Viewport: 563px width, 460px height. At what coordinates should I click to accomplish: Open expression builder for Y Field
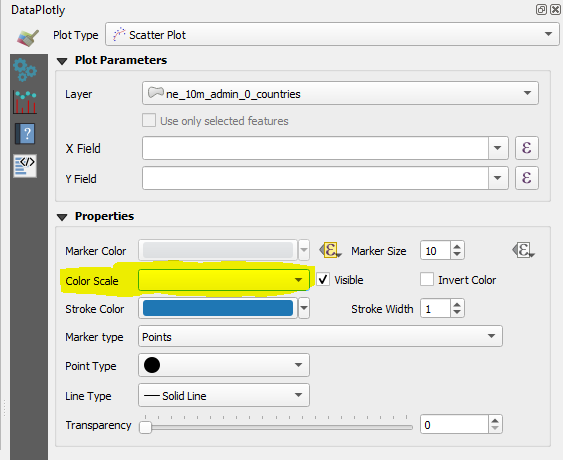click(527, 178)
